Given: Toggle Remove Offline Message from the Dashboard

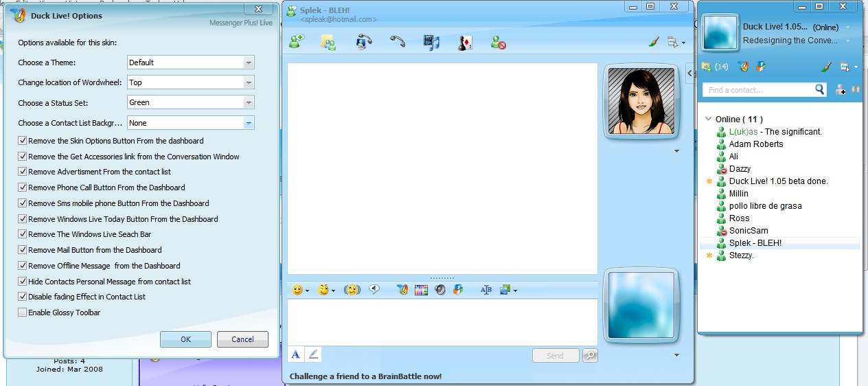Looking at the screenshot, I should [x=23, y=266].
